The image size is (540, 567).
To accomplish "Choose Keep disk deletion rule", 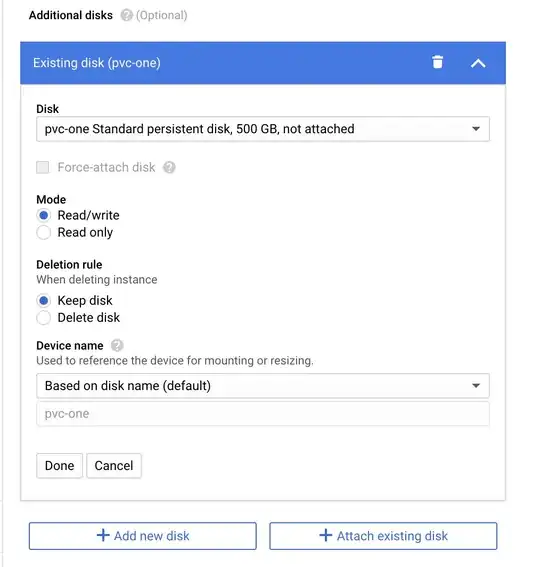I will (43, 300).
